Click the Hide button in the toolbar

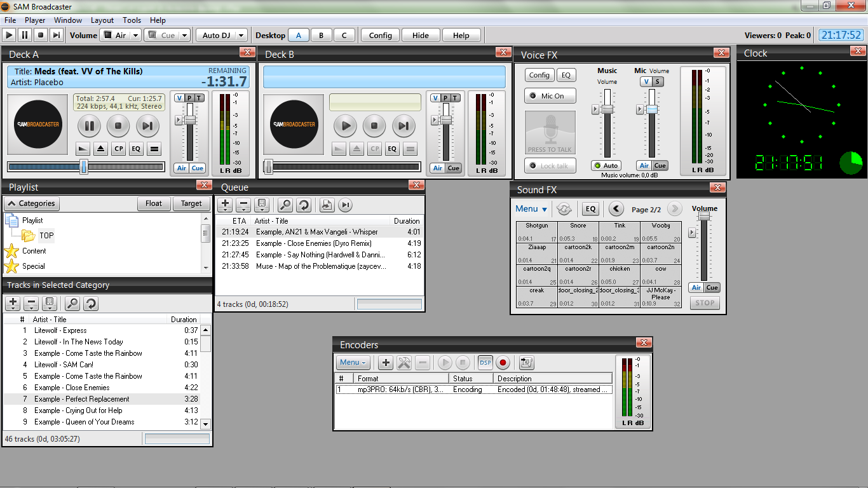421,36
